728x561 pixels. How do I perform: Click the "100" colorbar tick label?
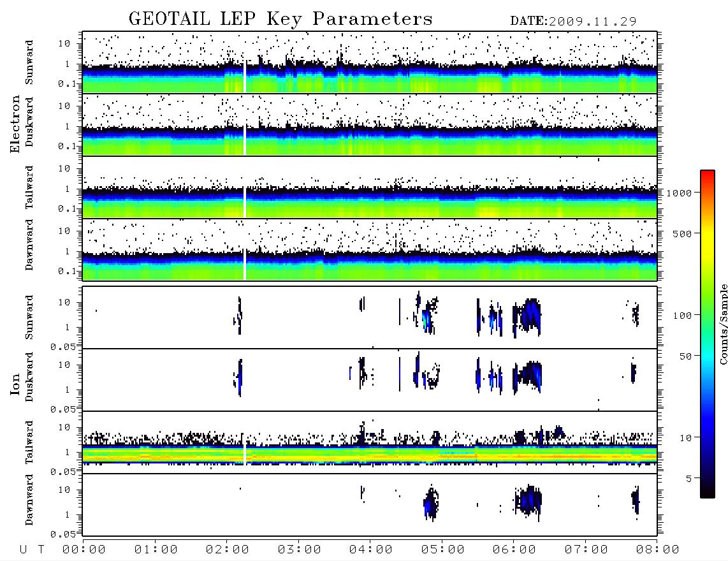(x=683, y=316)
